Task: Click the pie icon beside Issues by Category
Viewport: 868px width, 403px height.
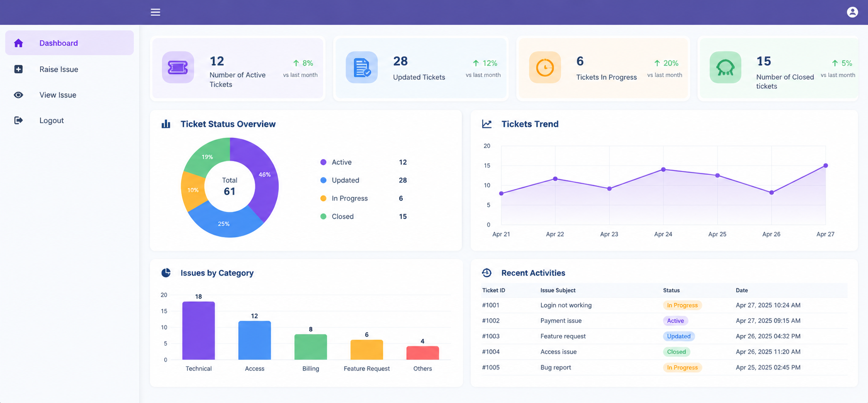Action: click(166, 273)
